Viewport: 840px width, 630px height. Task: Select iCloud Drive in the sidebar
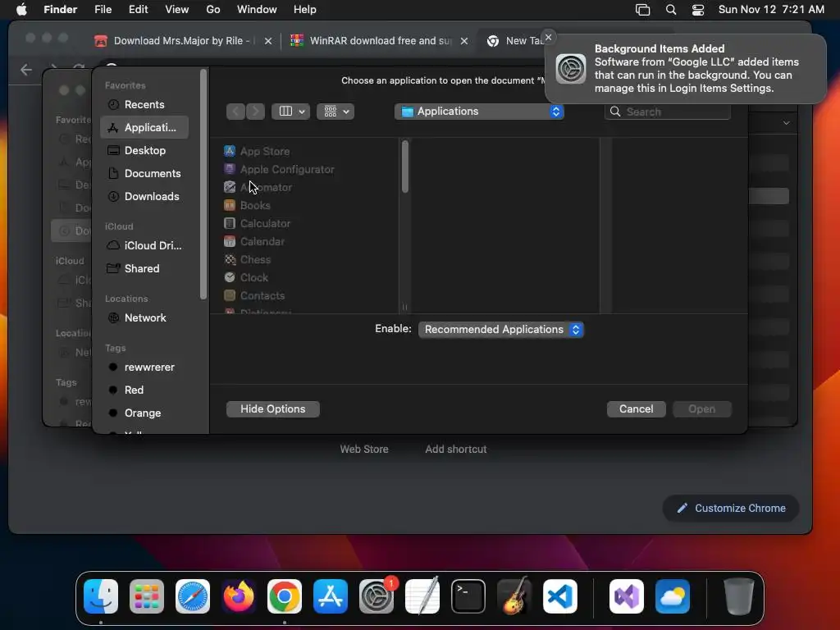[144, 245]
